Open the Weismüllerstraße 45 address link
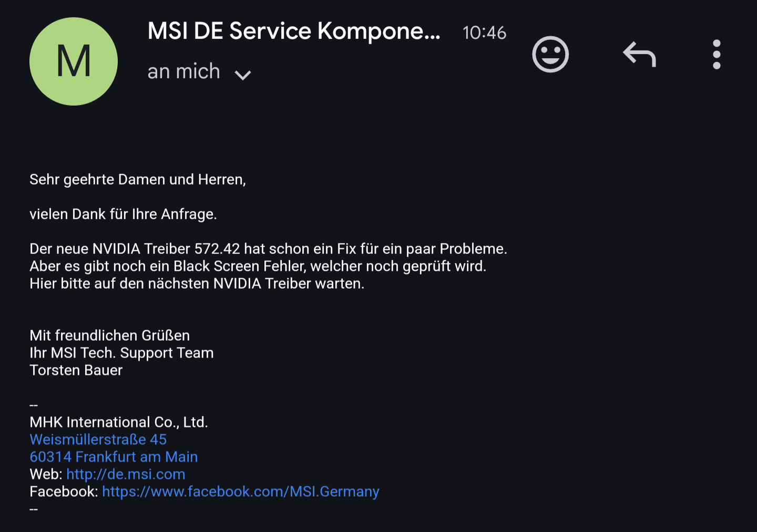 (x=98, y=439)
